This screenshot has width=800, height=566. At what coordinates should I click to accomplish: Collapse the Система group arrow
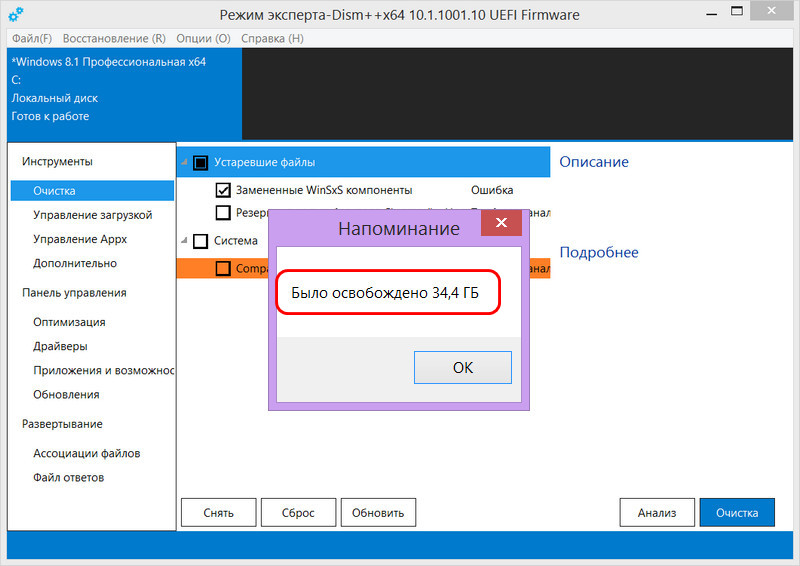(x=184, y=240)
